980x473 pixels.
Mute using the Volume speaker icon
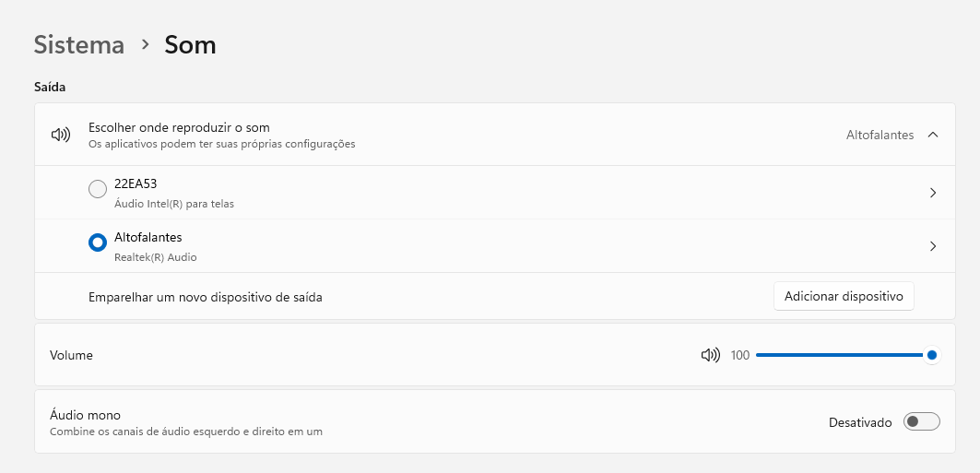tap(711, 356)
